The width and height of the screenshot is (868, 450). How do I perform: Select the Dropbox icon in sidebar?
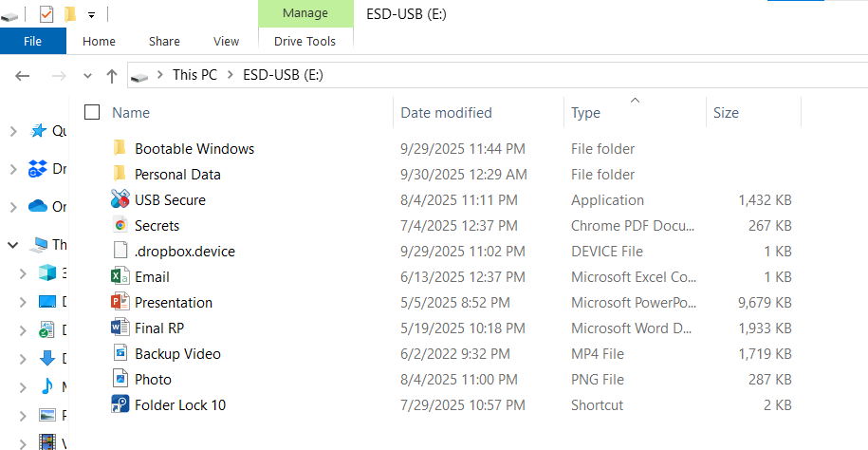[x=38, y=168]
